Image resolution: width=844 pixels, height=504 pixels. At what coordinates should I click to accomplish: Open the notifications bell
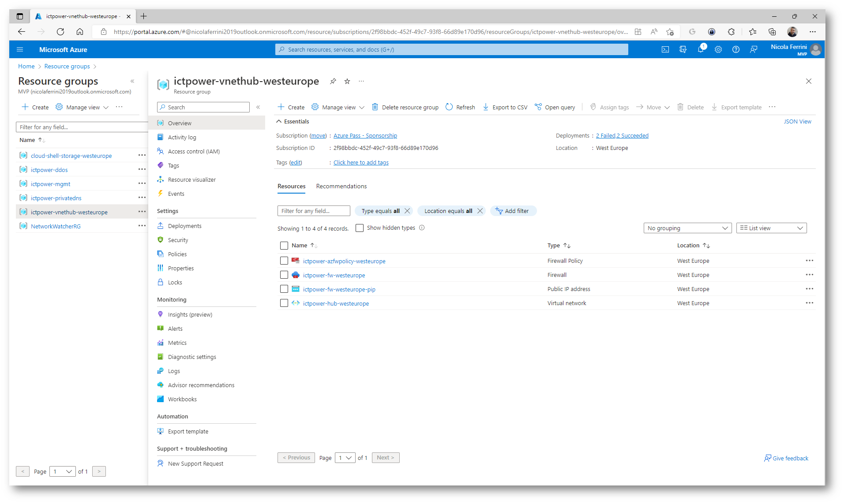700,49
